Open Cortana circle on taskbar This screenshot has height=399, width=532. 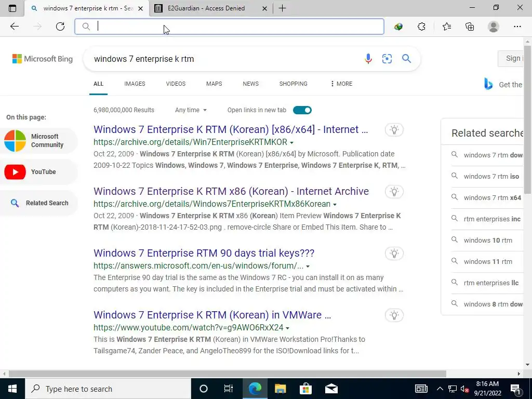[203, 389]
